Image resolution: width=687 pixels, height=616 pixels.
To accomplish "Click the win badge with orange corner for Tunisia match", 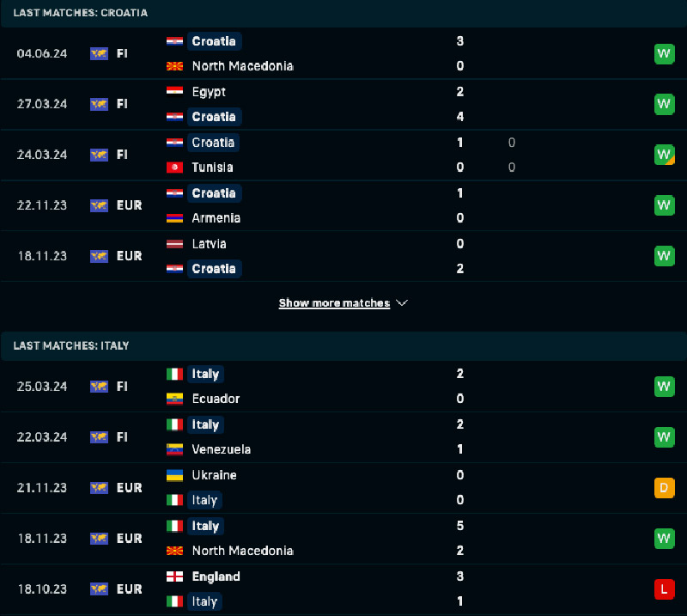I will 664,156.
